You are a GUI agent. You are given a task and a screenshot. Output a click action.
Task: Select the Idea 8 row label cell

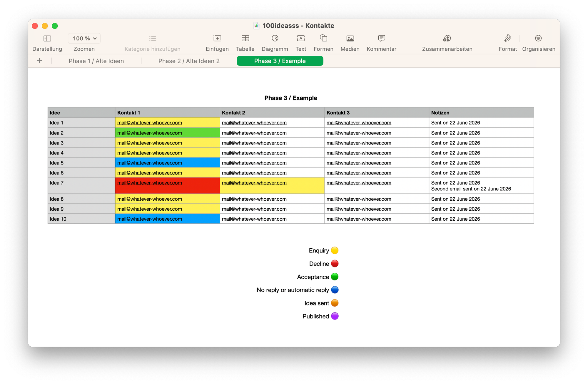pyautogui.click(x=81, y=199)
